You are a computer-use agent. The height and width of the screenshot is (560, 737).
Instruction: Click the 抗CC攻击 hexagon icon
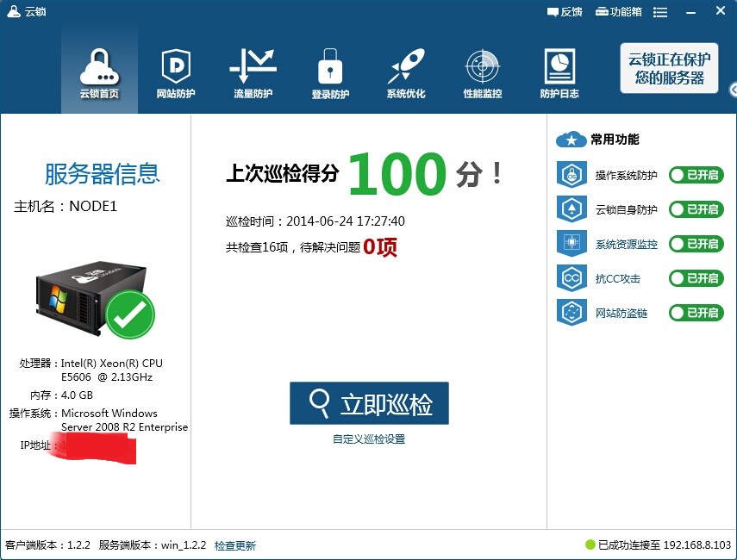(x=571, y=278)
